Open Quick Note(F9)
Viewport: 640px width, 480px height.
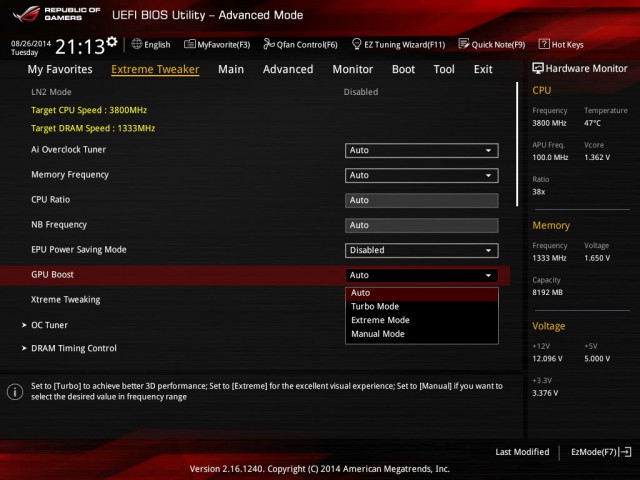click(492, 44)
